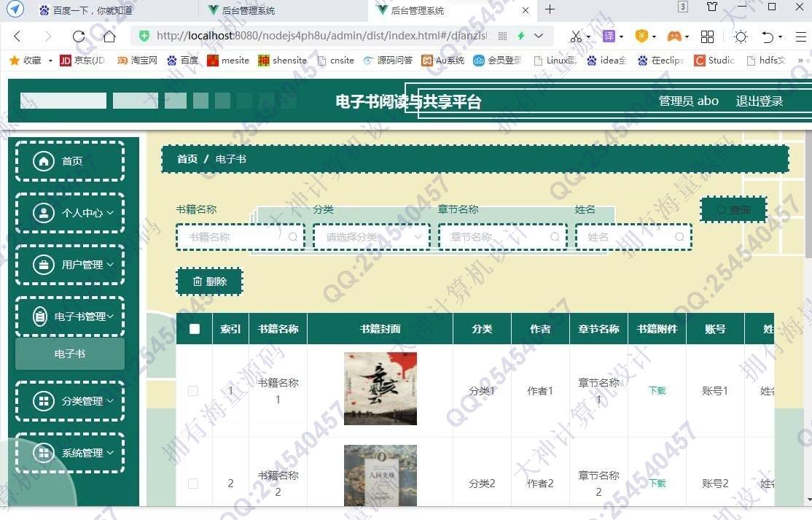This screenshot has width=812, height=520.
Task: Focus the 章节名称 search input
Action: coord(502,237)
